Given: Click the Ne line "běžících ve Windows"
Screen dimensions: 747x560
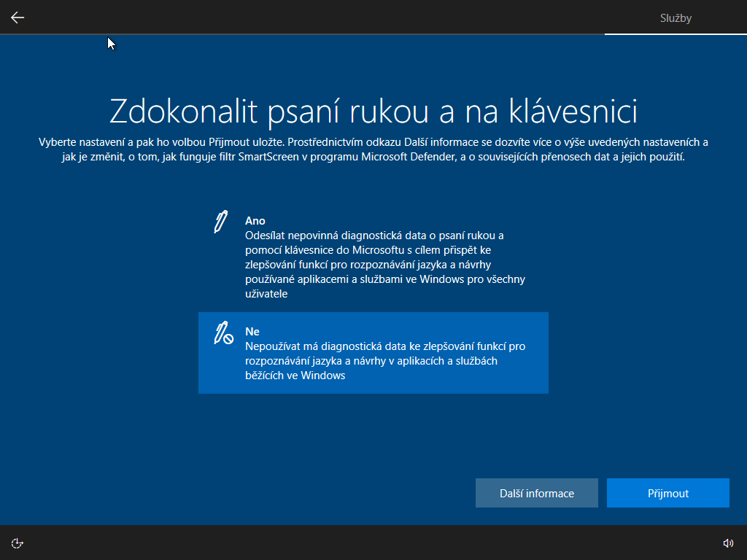Looking at the screenshot, I should pos(295,376).
